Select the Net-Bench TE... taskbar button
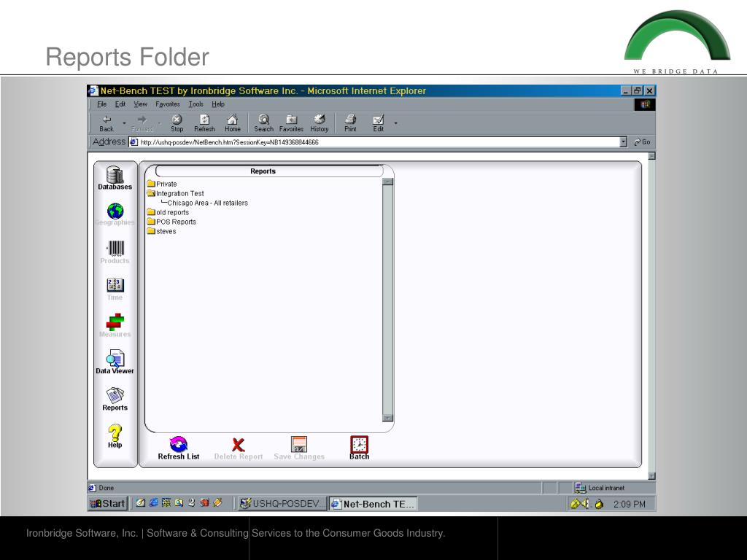This screenshot has height=560, width=747. click(373, 504)
